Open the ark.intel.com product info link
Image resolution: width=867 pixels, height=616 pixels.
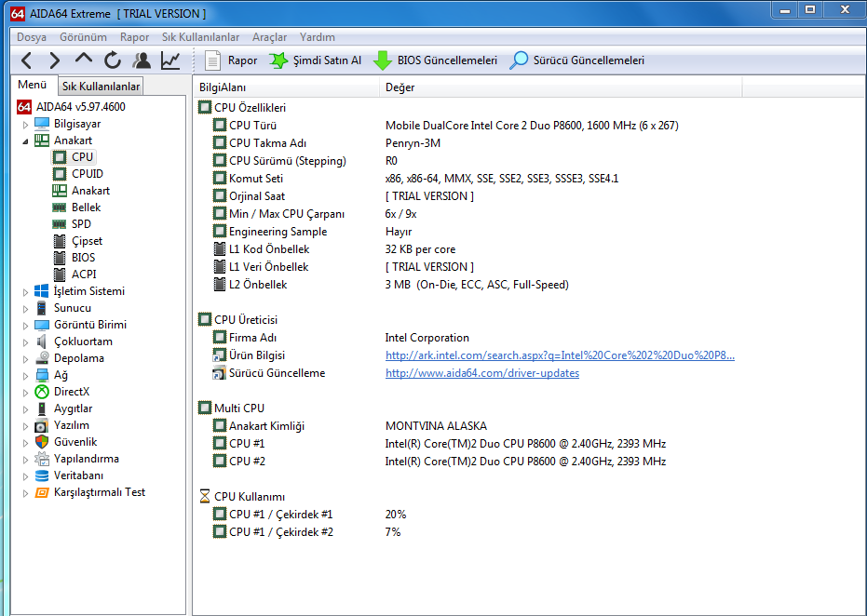(x=560, y=355)
